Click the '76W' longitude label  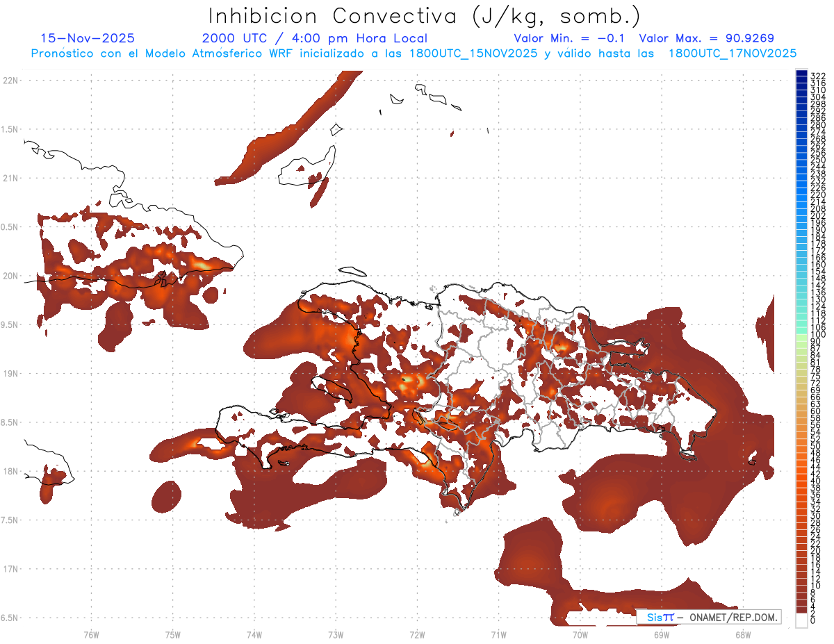tap(91, 634)
